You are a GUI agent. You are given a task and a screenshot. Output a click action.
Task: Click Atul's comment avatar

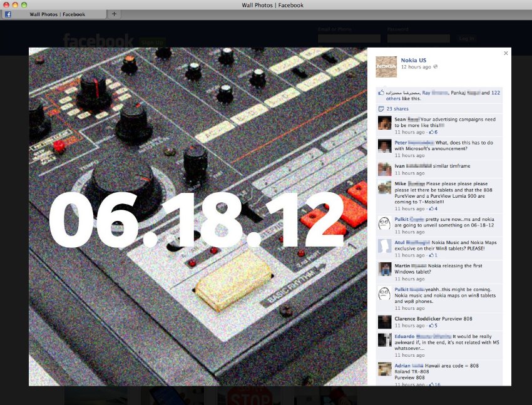(385, 246)
